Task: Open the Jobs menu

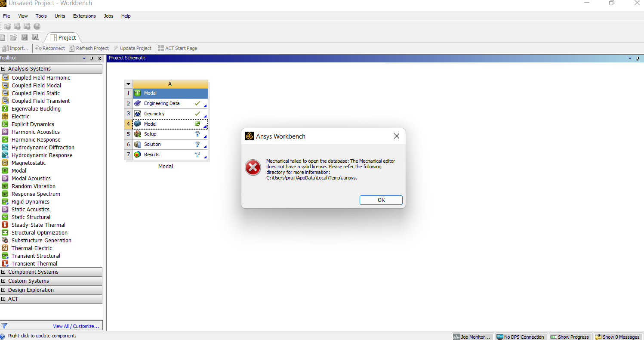Action: (x=109, y=16)
